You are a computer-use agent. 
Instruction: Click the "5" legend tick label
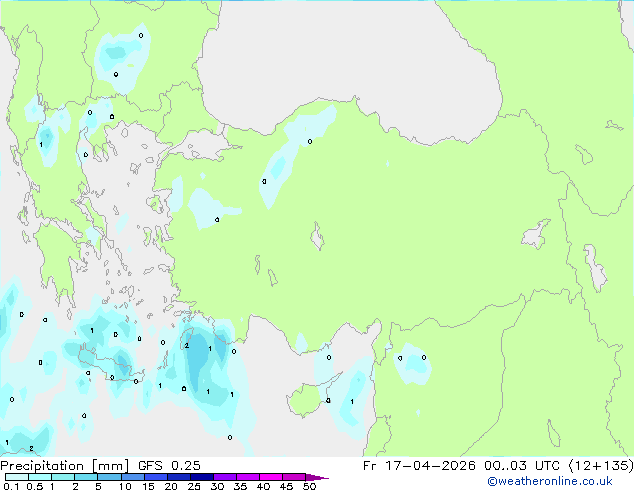98,486
